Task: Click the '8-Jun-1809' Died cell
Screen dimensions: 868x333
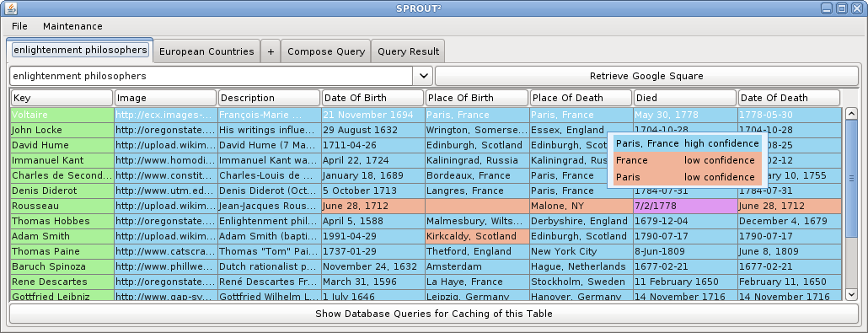Action: click(x=685, y=251)
